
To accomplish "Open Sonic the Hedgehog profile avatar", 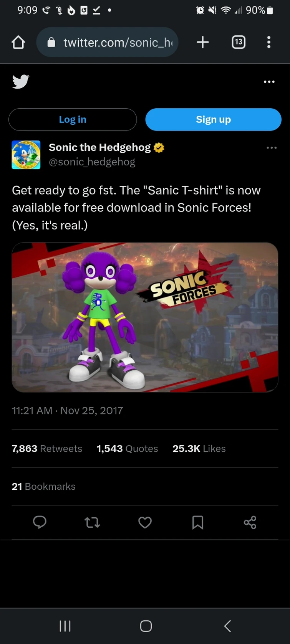I will (26, 155).
